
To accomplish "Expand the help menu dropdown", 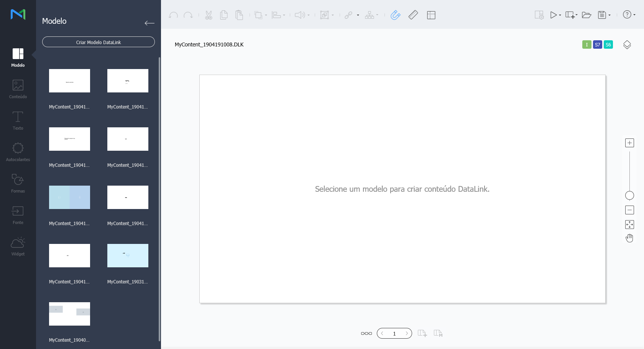I will click(x=634, y=15).
